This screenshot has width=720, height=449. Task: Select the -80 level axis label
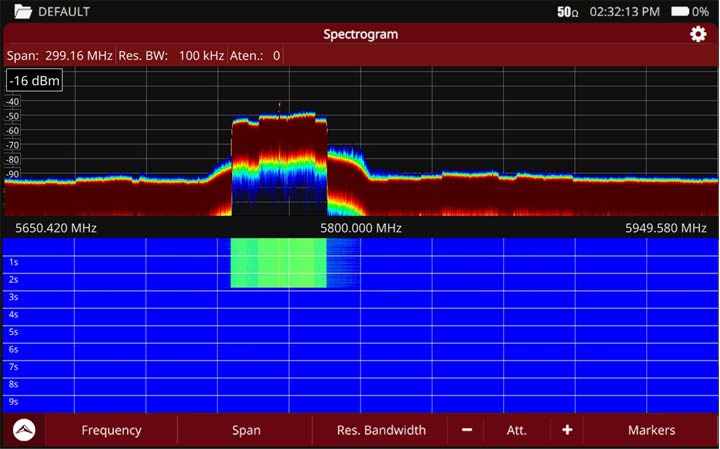tap(12, 160)
